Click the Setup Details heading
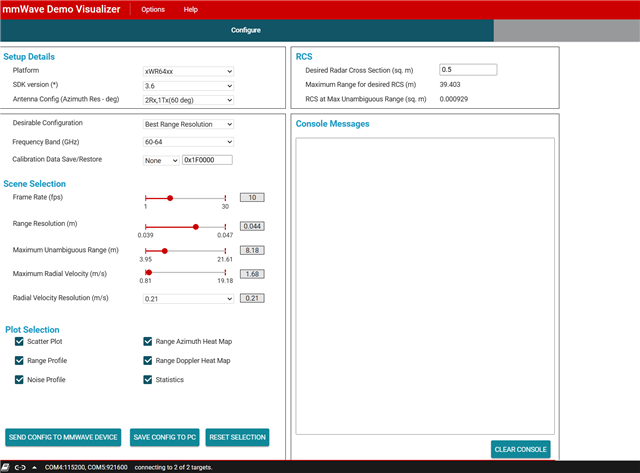 click(x=29, y=57)
